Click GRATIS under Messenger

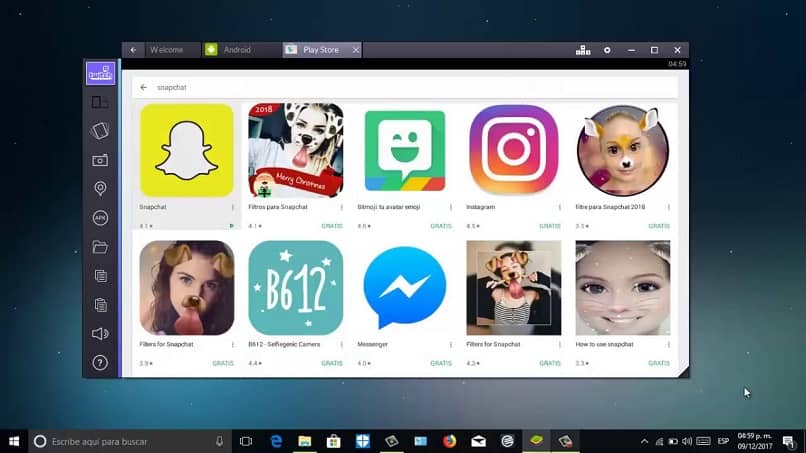point(441,363)
